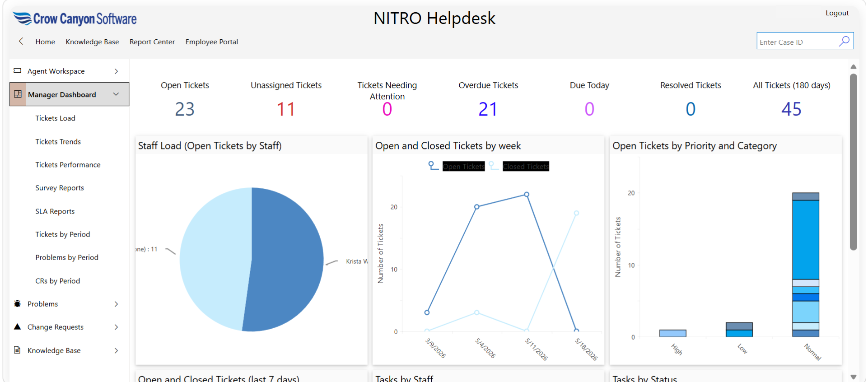This screenshot has width=868, height=382.
Task: Click the Manager Dashboard grid icon
Action: coord(18,94)
